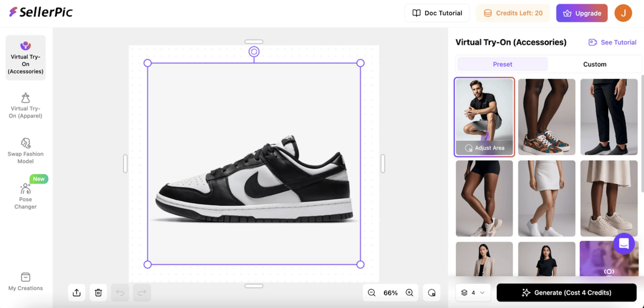This screenshot has height=308, width=644.
Task: Click the bottom-left corner resize handle
Action: [148, 265]
